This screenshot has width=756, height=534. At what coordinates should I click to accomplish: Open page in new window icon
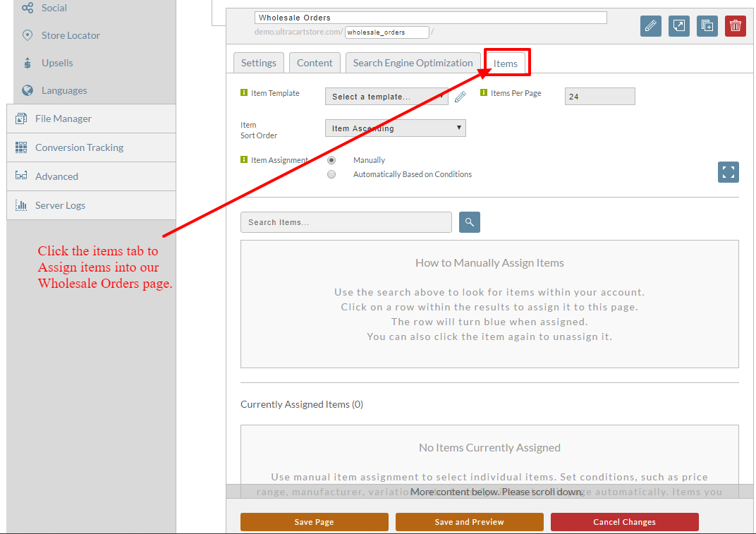[x=679, y=26]
